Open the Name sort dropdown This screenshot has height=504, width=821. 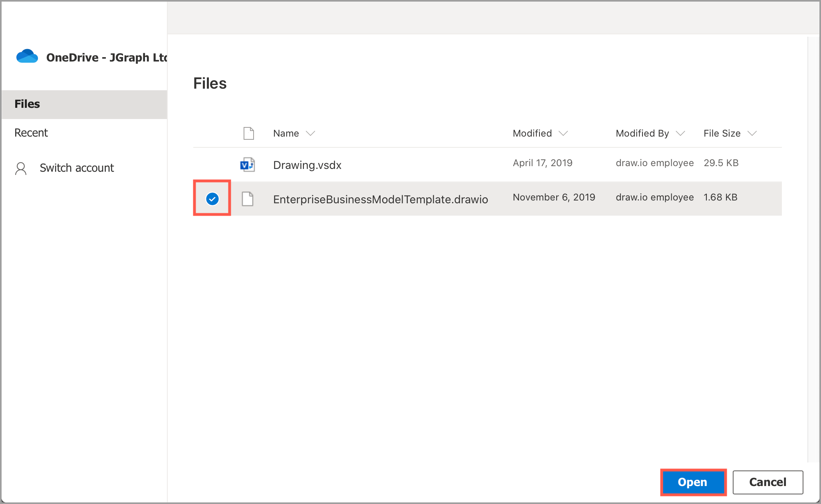pyautogui.click(x=311, y=133)
